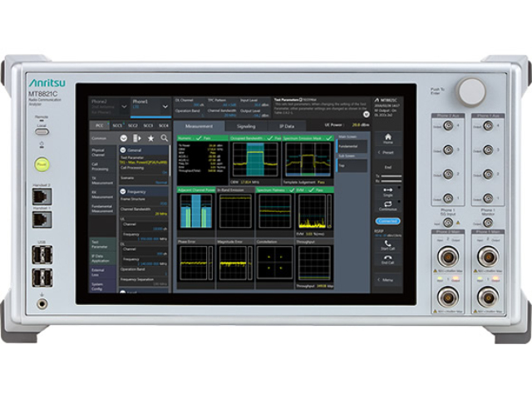
Task: Open the IP Data Application category
Action: pyautogui.click(x=102, y=259)
